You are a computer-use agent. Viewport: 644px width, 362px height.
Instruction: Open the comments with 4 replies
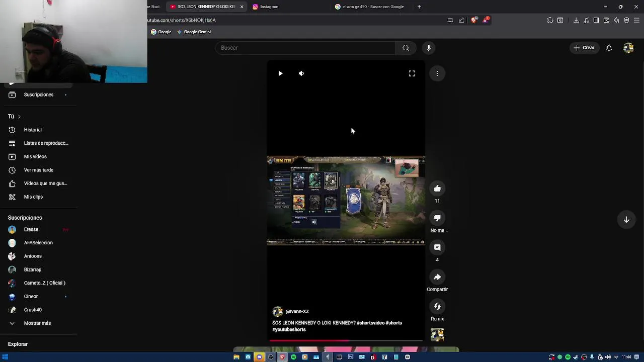437,247
